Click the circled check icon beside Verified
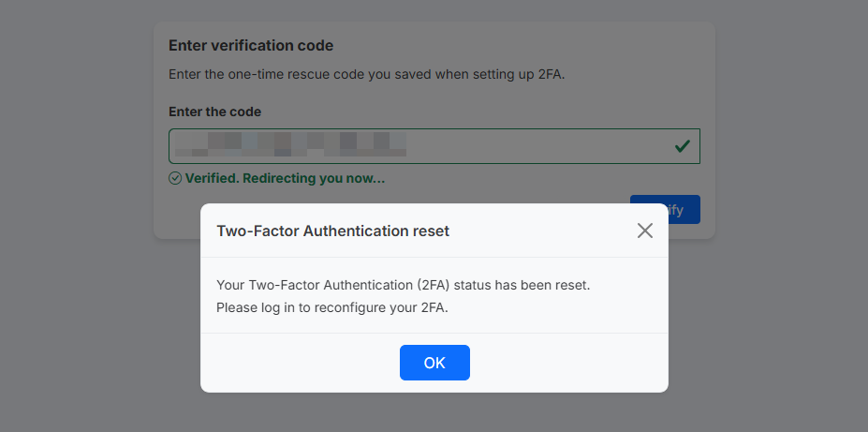868x432 pixels. 175,178
